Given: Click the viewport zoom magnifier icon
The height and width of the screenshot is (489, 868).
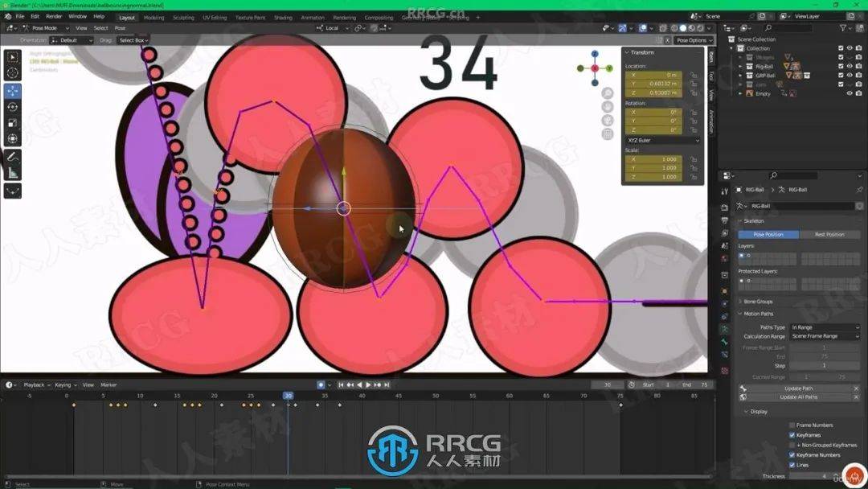Looking at the screenshot, I should click(x=607, y=93).
